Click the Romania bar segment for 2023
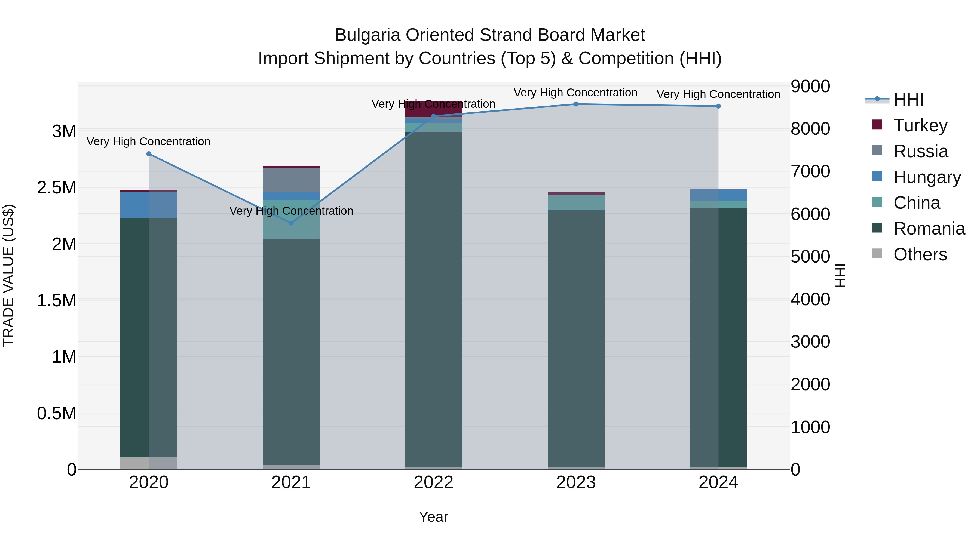The width and height of the screenshot is (980, 551). point(576,339)
